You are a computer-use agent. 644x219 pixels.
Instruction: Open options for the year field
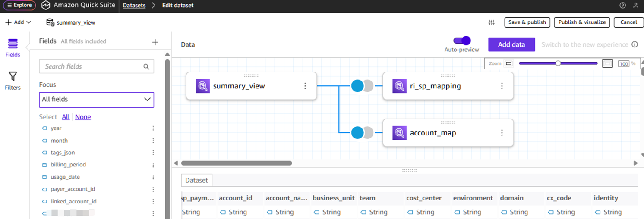153,128
